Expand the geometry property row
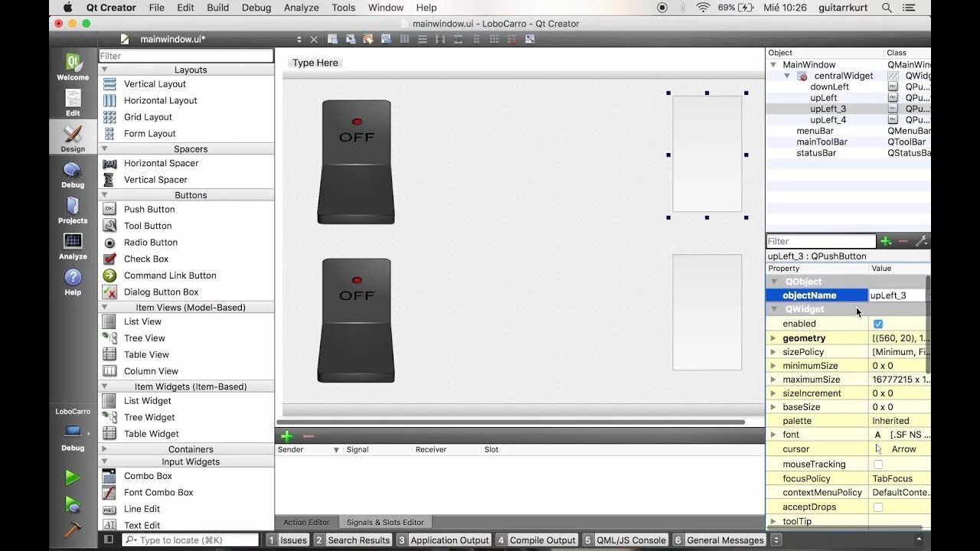980x551 pixels. (x=773, y=338)
